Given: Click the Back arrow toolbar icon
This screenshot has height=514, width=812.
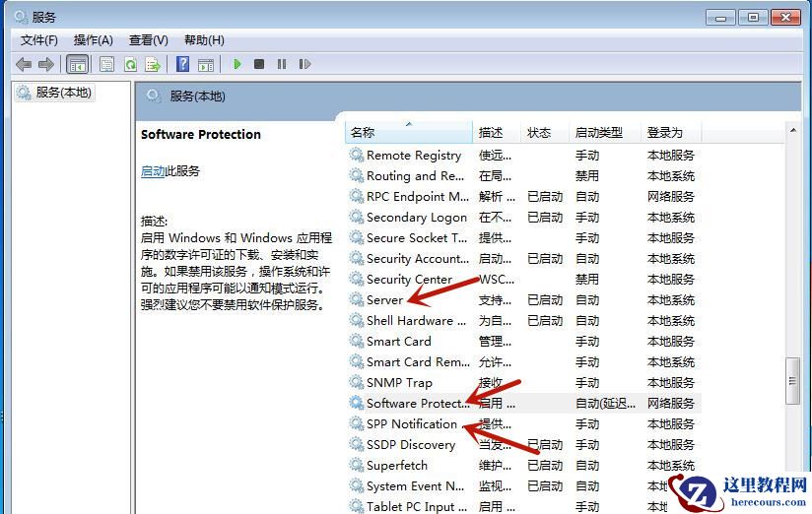Looking at the screenshot, I should [x=24, y=64].
